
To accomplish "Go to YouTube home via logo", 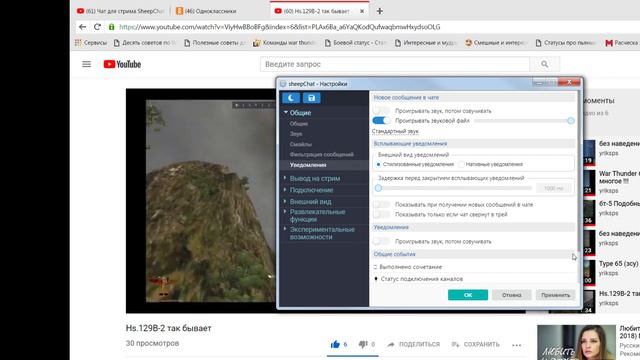I will tap(122, 64).
